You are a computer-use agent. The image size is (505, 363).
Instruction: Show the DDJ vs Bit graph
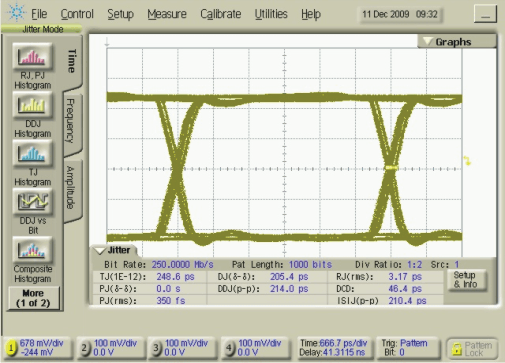point(32,201)
